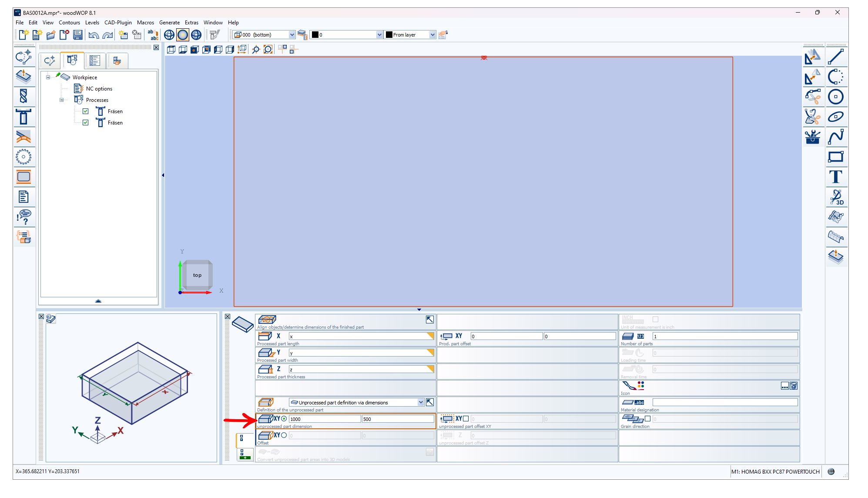Image resolution: width=868 pixels, height=498 pixels.
Task: Click the abc rename/replace toolbar icon
Action: (153, 35)
